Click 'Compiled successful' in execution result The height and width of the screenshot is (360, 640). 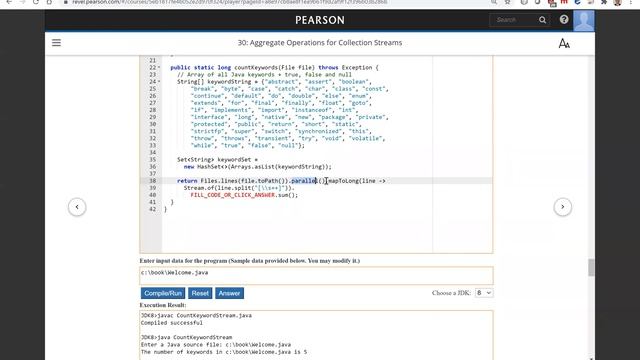tap(171, 323)
